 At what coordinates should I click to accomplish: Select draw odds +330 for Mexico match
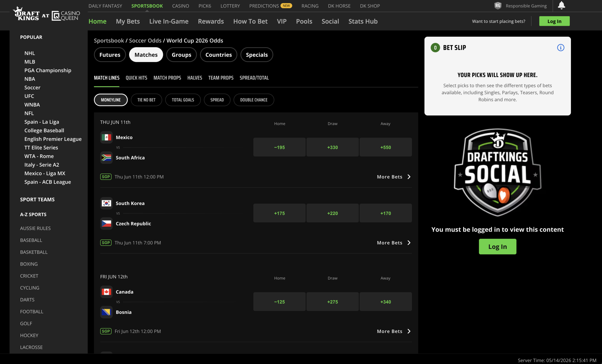pos(332,147)
